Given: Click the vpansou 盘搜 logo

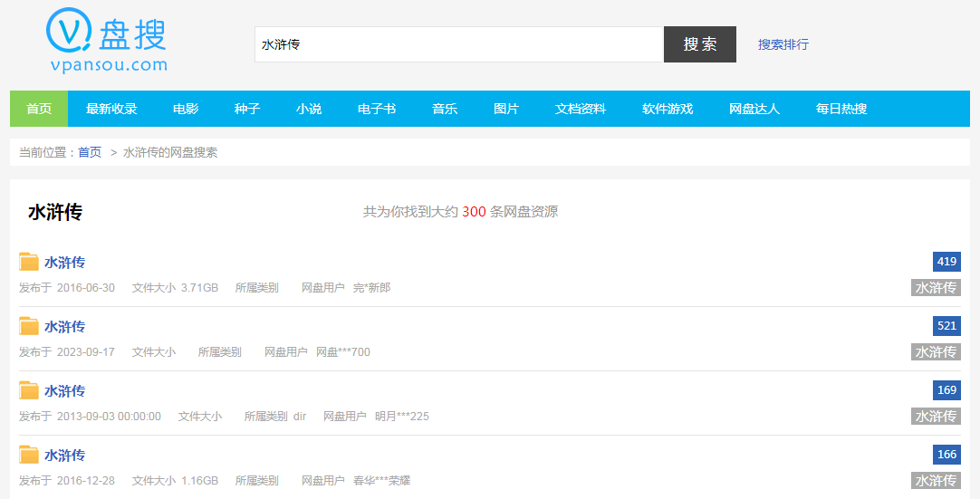Looking at the screenshot, I should tap(107, 41).
